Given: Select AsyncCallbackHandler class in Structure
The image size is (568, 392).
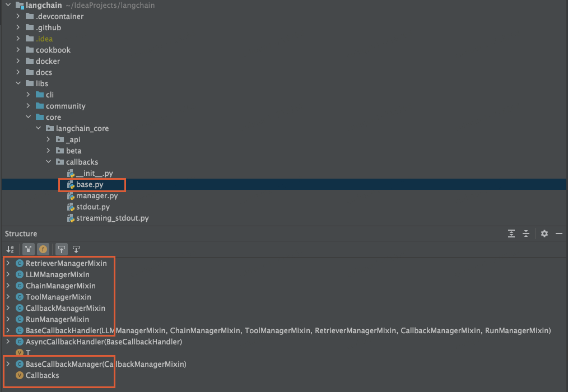Looking at the screenshot, I should [104, 342].
